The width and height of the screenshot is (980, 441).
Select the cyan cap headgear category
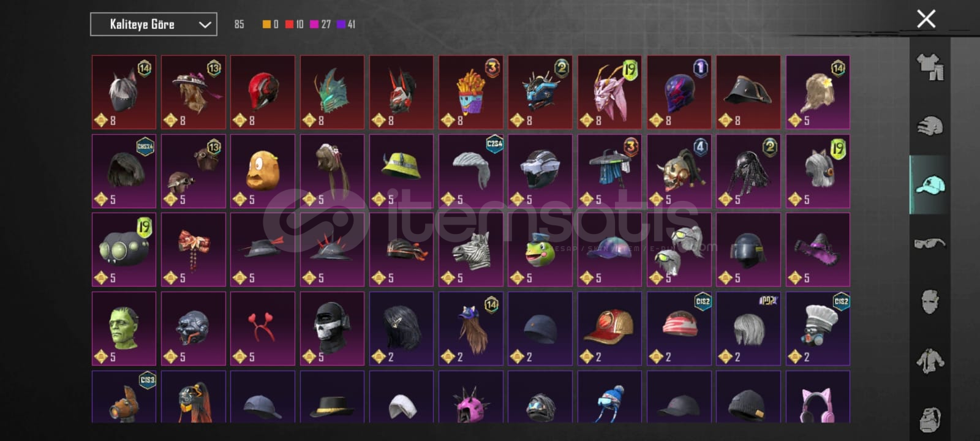click(930, 184)
